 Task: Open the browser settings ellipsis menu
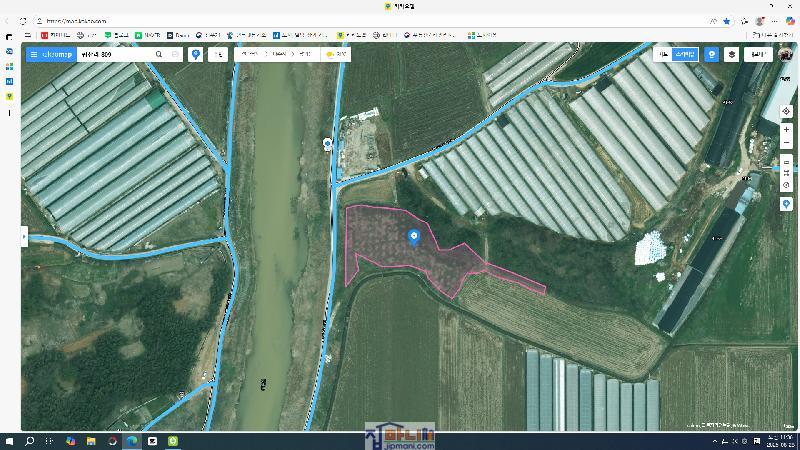click(x=775, y=20)
